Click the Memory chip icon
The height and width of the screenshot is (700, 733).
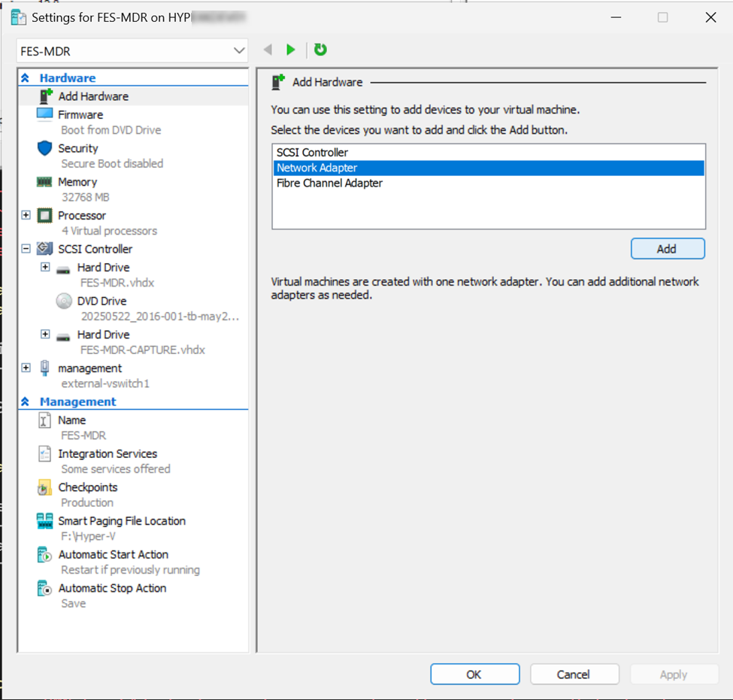(x=44, y=182)
